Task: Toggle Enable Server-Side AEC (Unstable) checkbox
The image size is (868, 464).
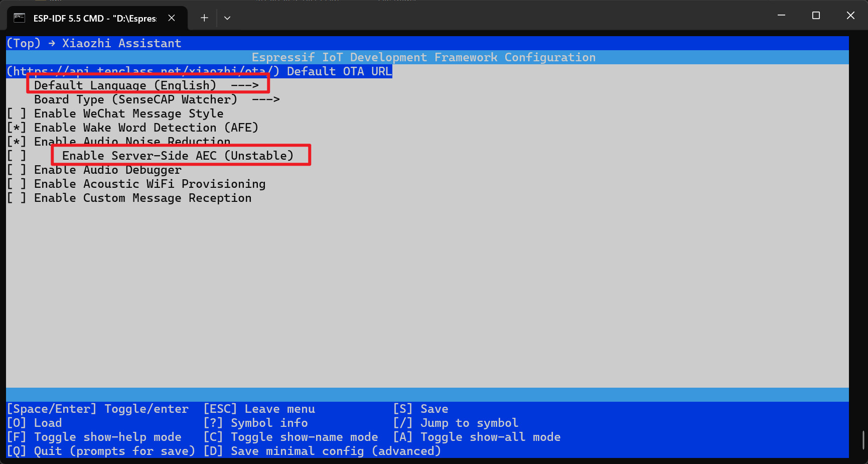Action: (16, 156)
